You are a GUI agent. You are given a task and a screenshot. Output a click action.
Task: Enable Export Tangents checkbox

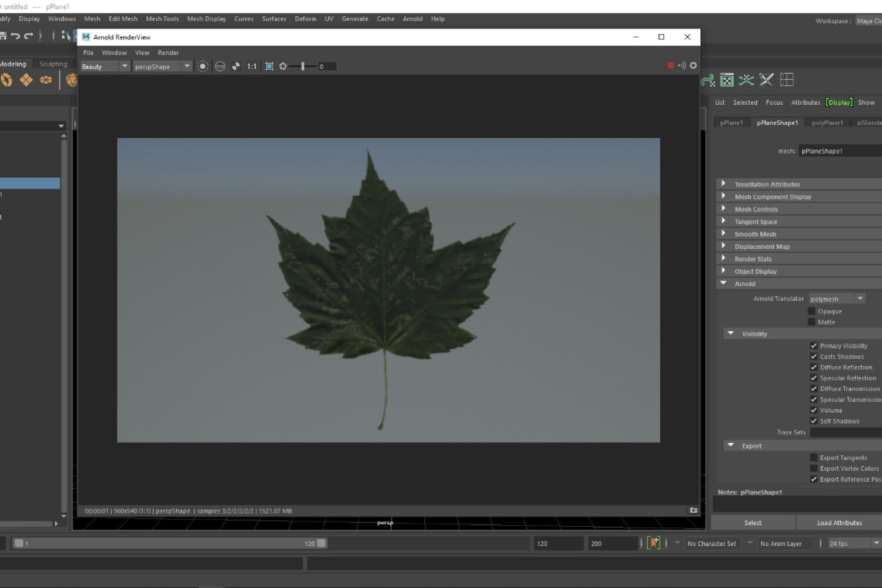pyautogui.click(x=814, y=458)
